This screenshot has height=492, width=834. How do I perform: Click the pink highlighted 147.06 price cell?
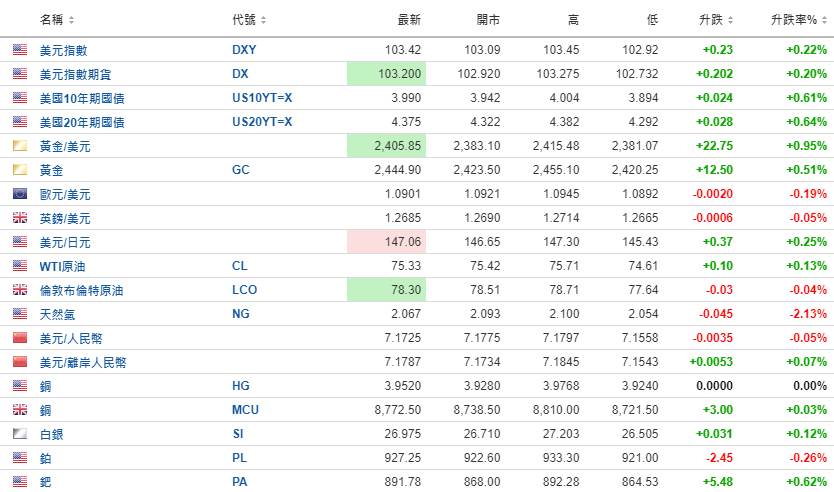[386, 242]
